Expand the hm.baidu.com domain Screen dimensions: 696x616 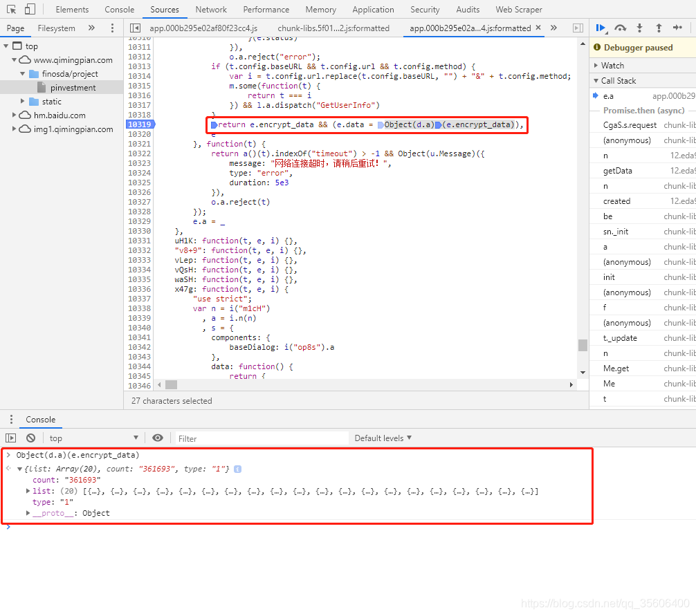[14, 115]
